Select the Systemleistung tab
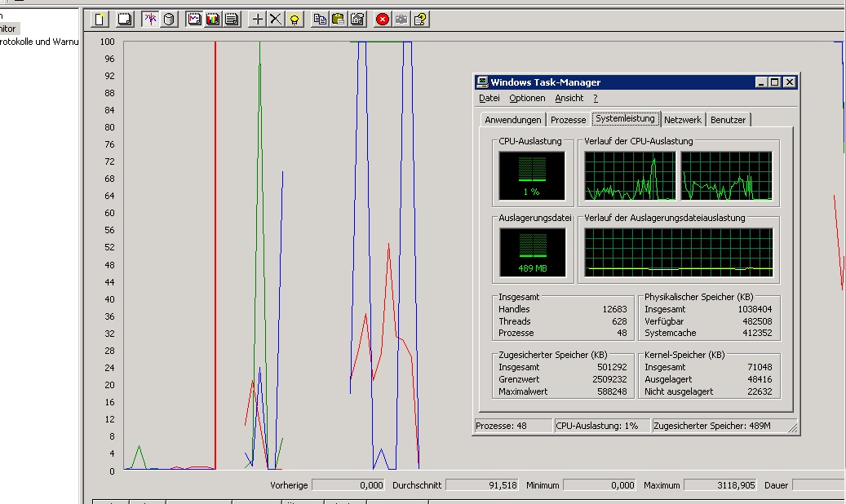This screenshot has width=846, height=504. coord(626,119)
